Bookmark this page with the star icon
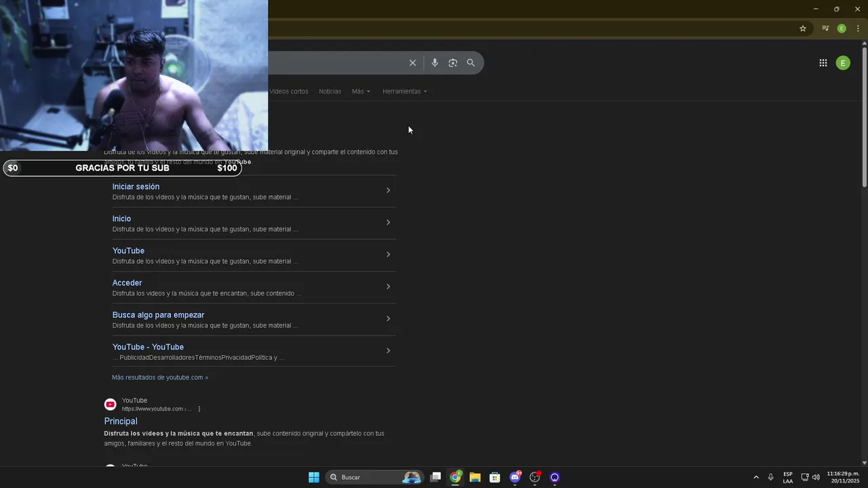The height and width of the screenshot is (488, 868). click(x=803, y=28)
